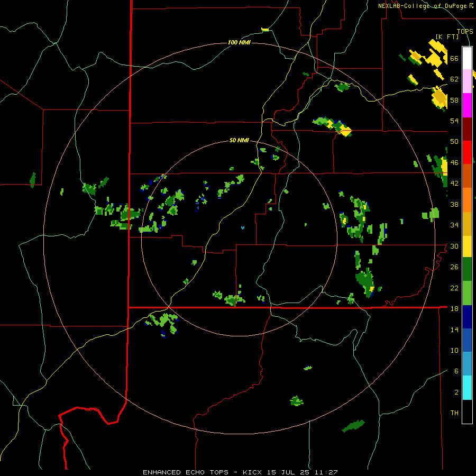Click the dark green legend swatch
Screen dimensions: 476x476
point(467,269)
